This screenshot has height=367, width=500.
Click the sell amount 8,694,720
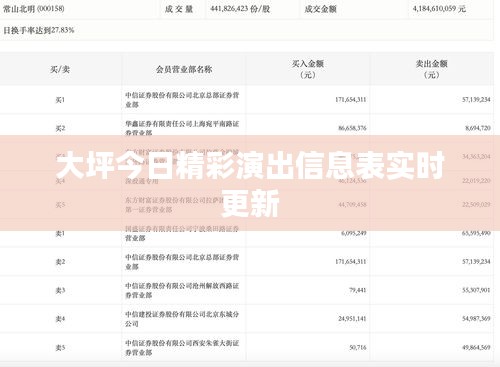coord(478,128)
